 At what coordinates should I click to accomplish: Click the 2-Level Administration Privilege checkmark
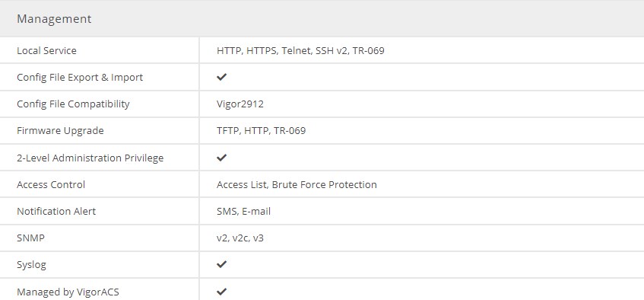(x=222, y=158)
